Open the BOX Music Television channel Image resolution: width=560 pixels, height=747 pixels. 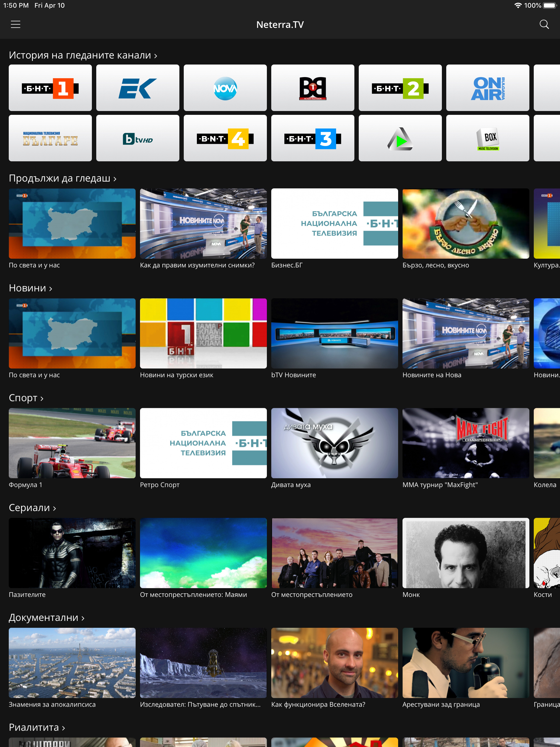pos(487,138)
